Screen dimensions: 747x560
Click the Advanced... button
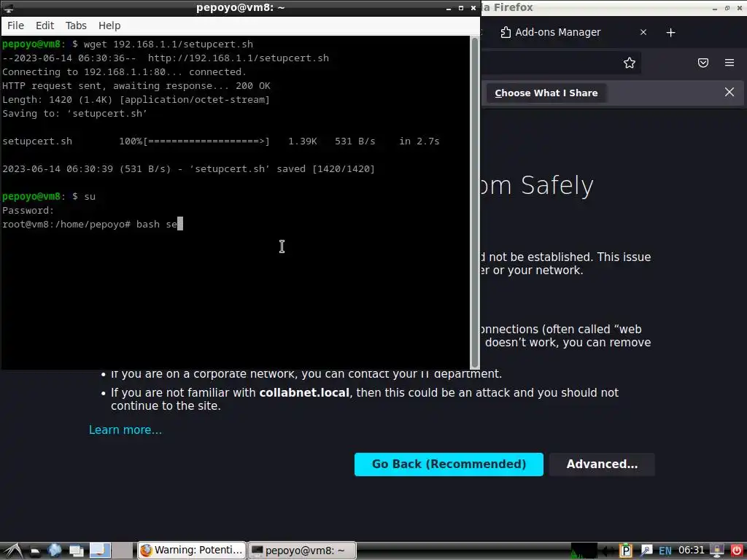pos(602,464)
